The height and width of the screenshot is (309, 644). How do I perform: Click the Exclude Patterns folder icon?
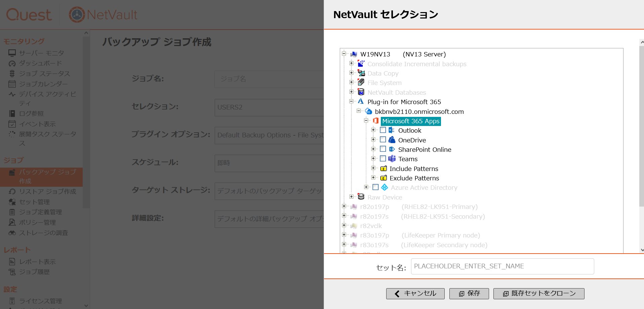[x=384, y=178]
